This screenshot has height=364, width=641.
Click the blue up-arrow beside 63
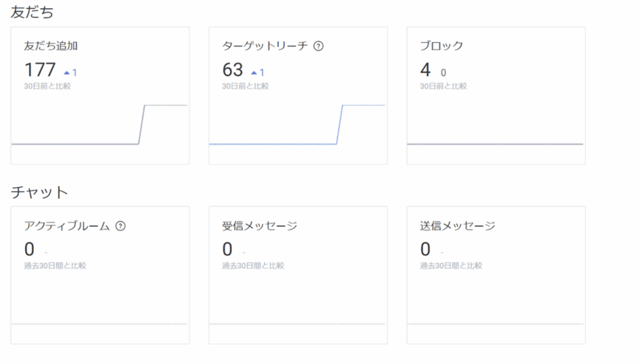(x=254, y=73)
